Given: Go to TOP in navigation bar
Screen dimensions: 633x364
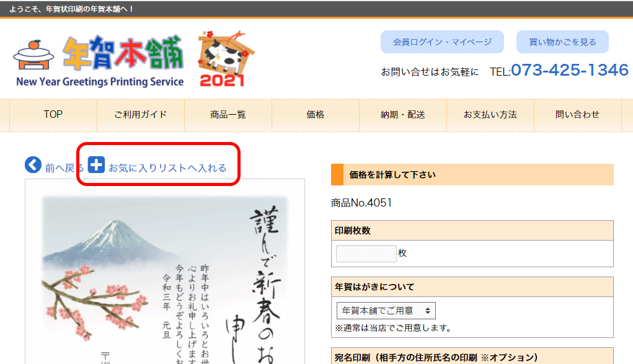Looking at the screenshot, I should [x=53, y=115].
